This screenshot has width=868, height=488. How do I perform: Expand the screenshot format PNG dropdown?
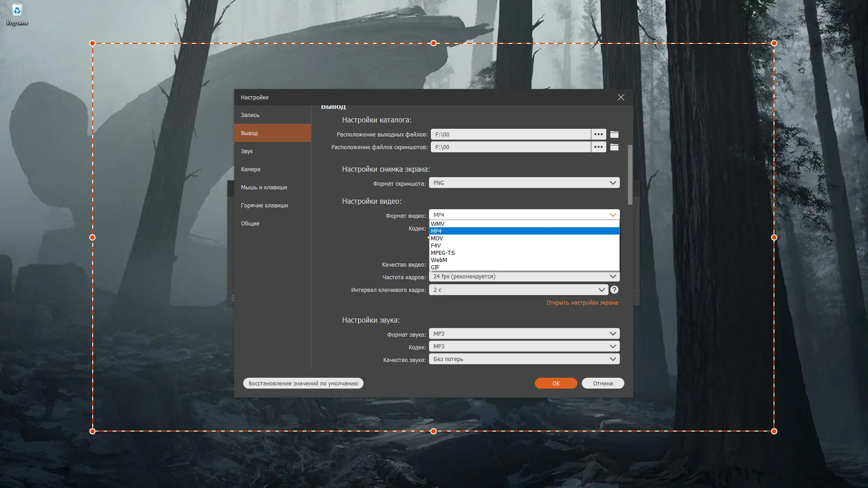pos(524,183)
